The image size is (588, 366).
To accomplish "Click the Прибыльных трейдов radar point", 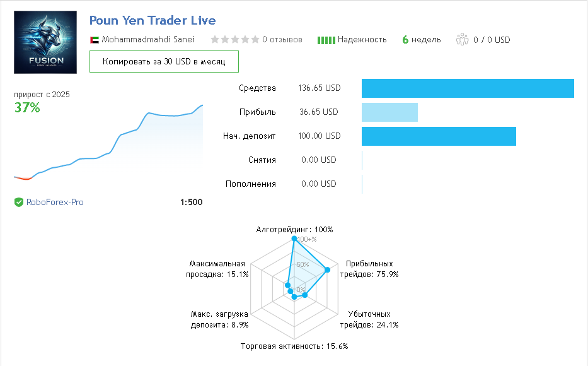I will click(x=327, y=269).
